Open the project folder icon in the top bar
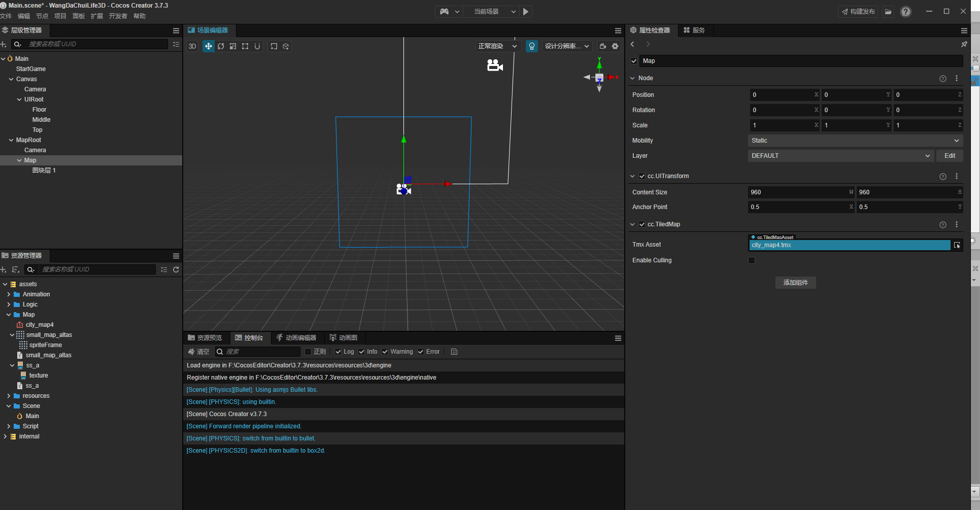Viewport: 980px width, 510px height. 888,12
